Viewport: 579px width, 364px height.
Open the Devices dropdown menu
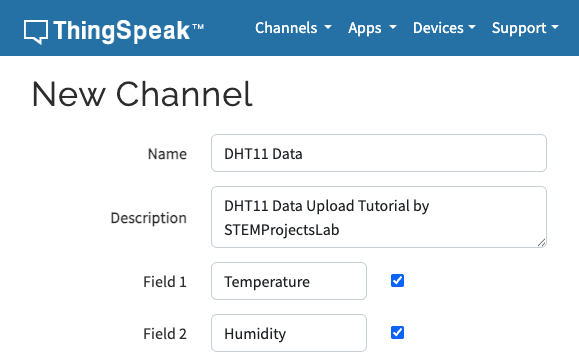(x=444, y=28)
